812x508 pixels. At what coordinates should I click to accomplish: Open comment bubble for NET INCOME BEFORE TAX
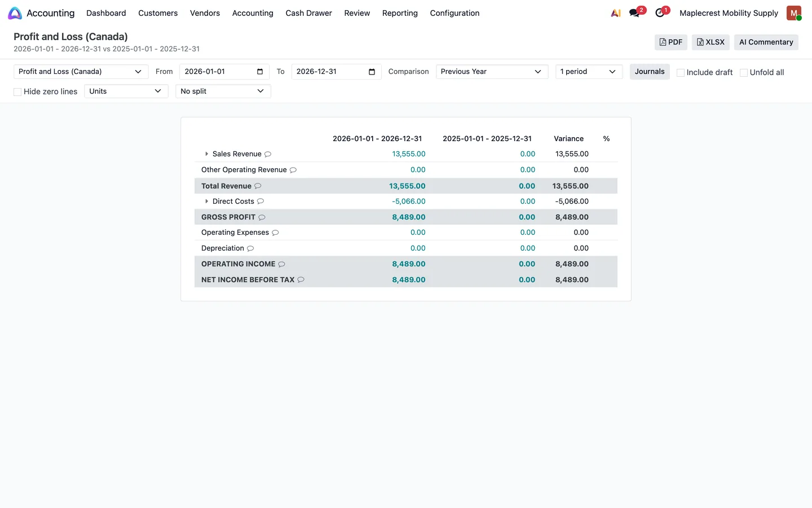[301, 279]
